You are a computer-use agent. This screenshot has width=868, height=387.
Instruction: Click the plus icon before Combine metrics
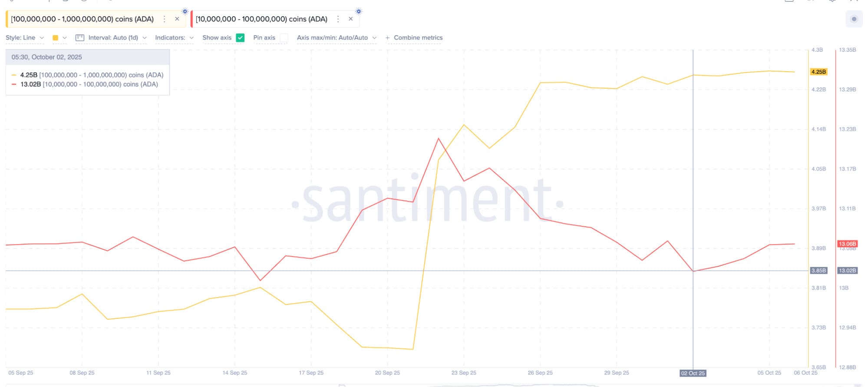coord(387,38)
